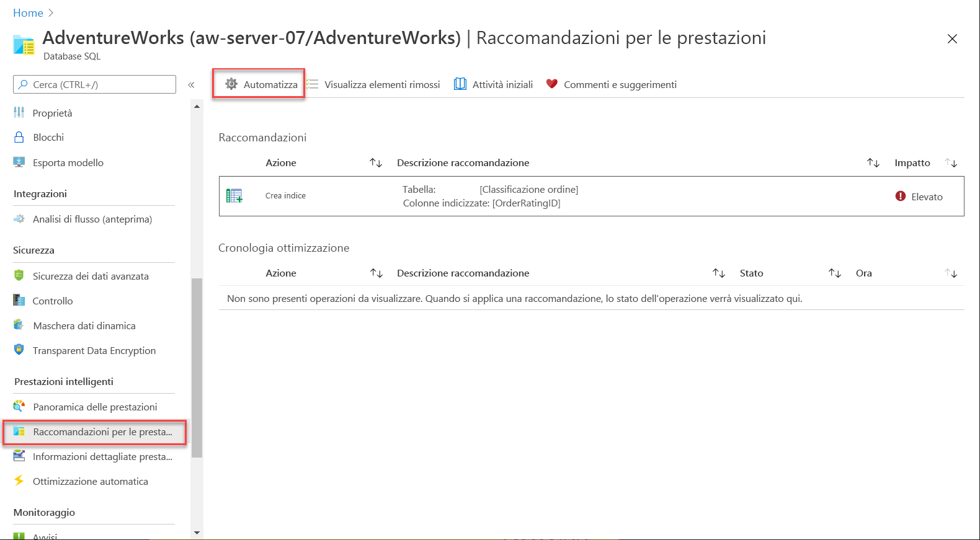Screen dimensions: 980x540
Task: Close the blade with the X button
Action: (x=952, y=38)
